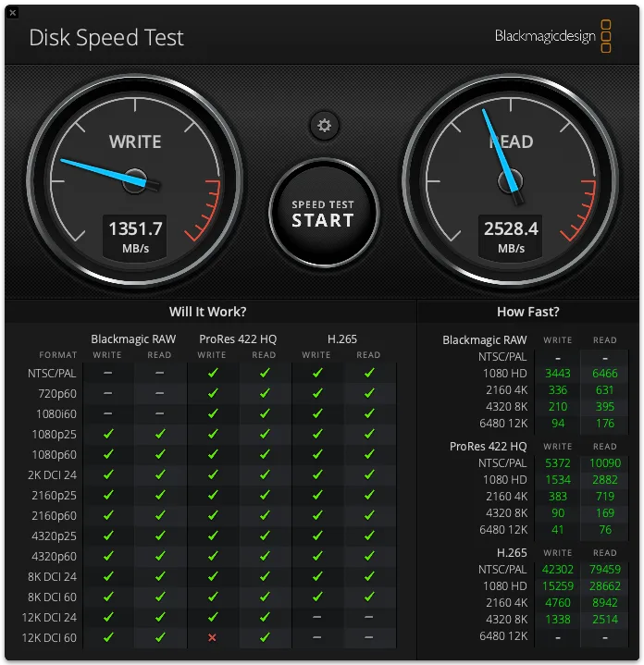Viewport: 644px width, 665px height.
Task: Click the 2K DCI 24 ProRes write checkmark
Action: pos(213,474)
